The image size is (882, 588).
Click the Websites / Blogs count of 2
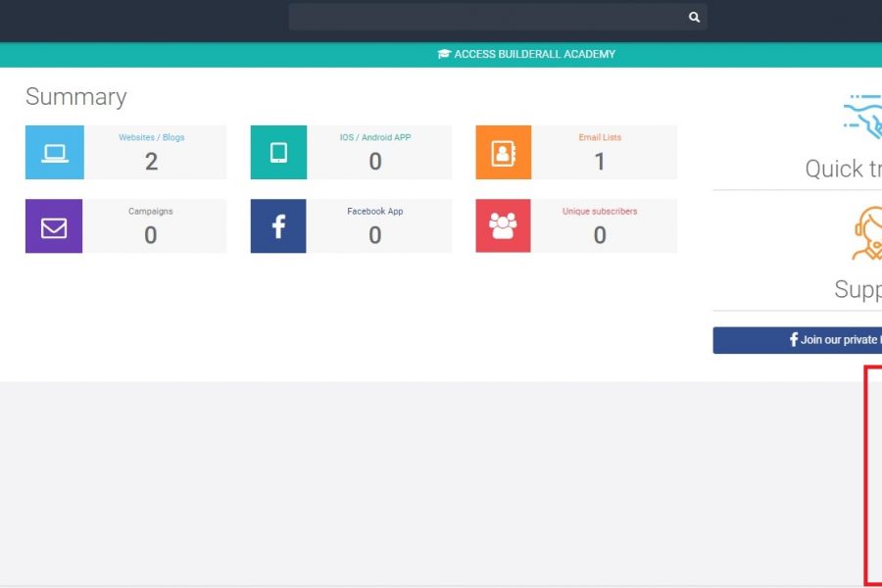point(151,162)
